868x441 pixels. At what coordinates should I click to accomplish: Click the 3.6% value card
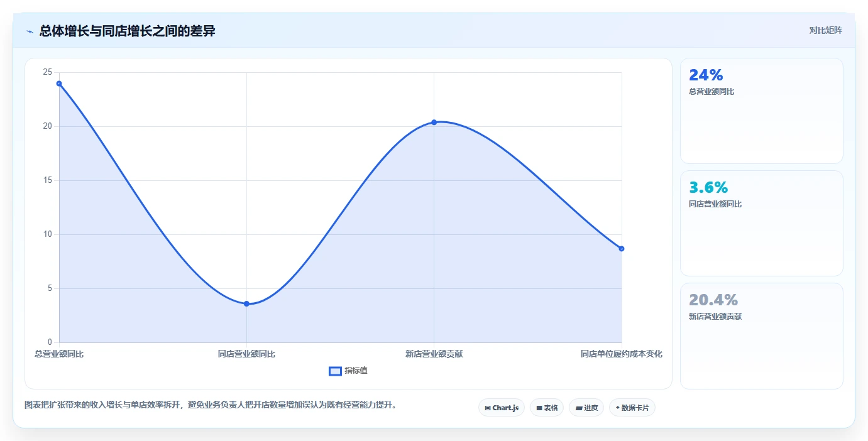click(x=761, y=223)
